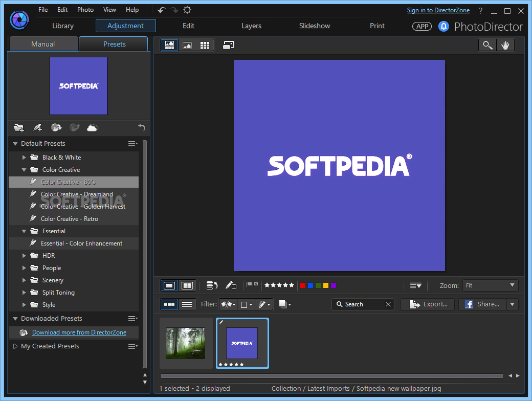
Task: Click the cloud icon in presets toolbar
Action: pyautogui.click(x=92, y=127)
